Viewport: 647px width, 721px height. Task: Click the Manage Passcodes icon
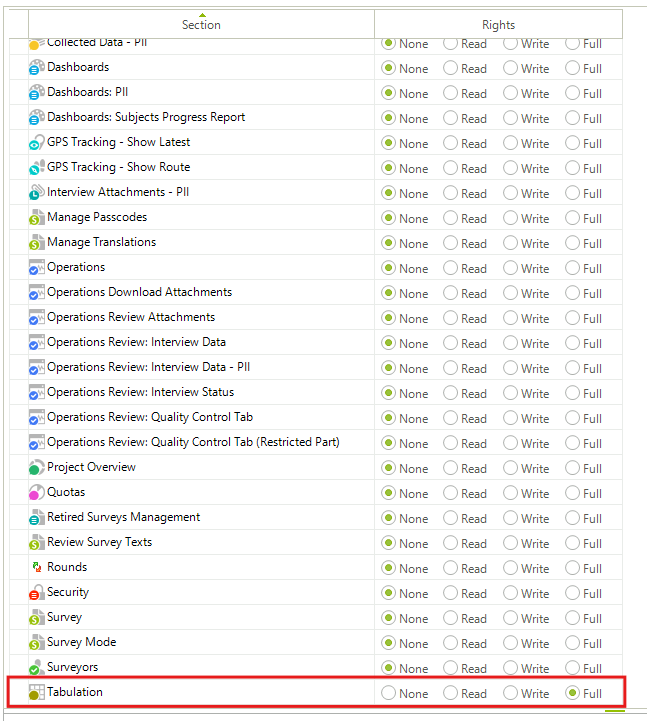click(x=36, y=217)
